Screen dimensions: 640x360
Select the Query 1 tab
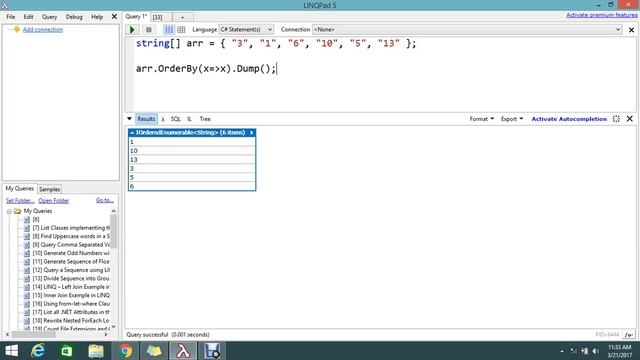click(136, 16)
